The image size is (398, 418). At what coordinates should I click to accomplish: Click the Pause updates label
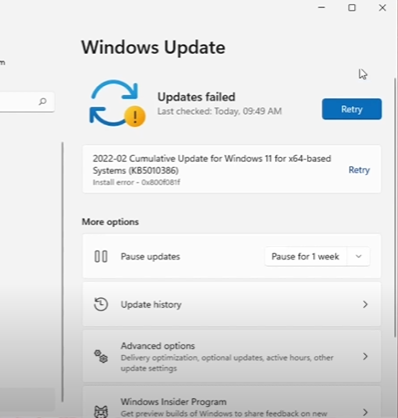click(150, 256)
